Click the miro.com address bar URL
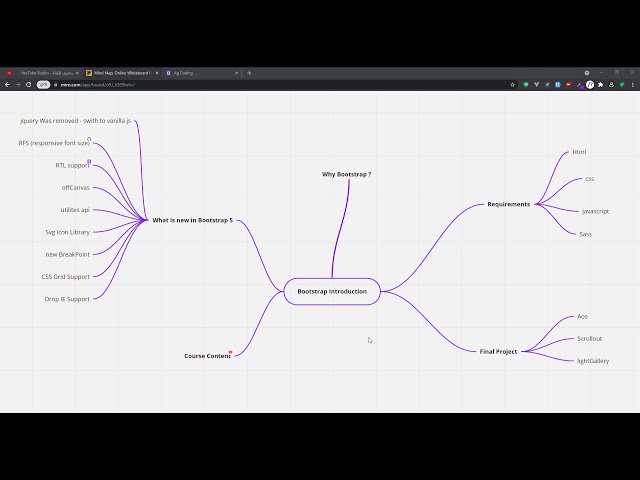The width and height of the screenshot is (640, 480). [98, 84]
